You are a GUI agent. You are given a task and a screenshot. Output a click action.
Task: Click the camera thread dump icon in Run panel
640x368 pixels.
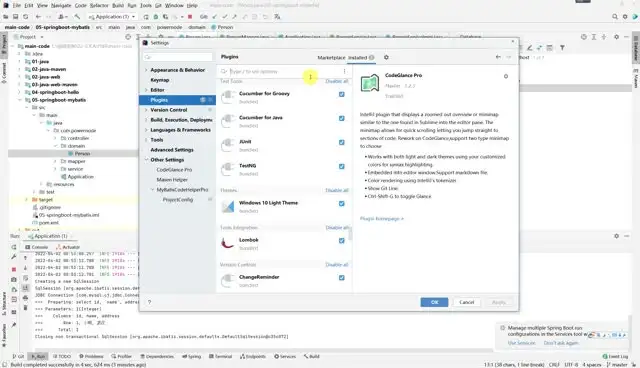(14, 279)
